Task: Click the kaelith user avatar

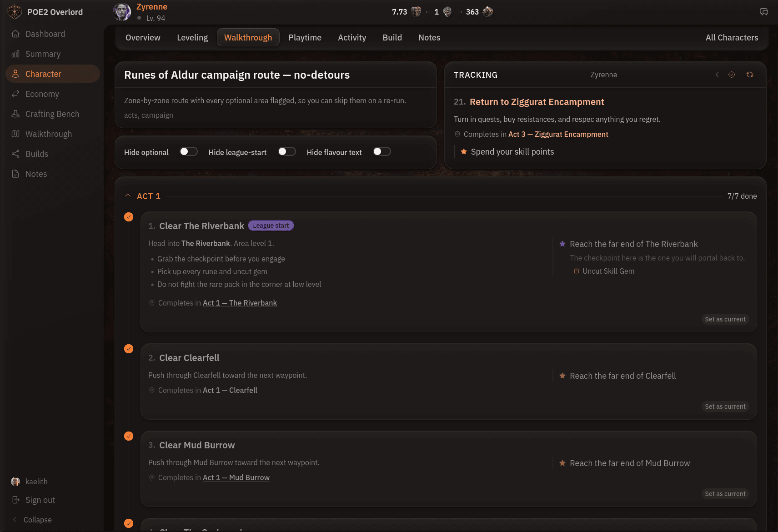Action: click(x=15, y=482)
